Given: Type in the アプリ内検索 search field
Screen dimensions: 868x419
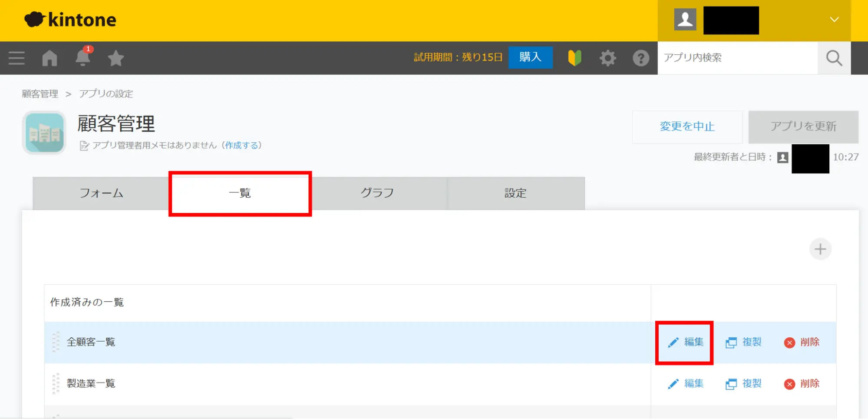Looking at the screenshot, I should coord(737,58).
